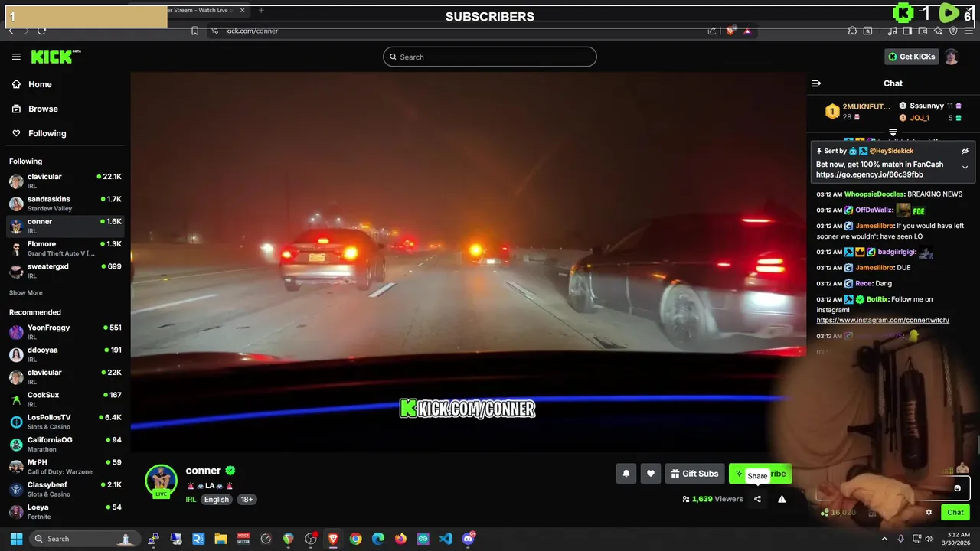
Task: Collapse the pinned message chevron
Action: tap(965, 168)
